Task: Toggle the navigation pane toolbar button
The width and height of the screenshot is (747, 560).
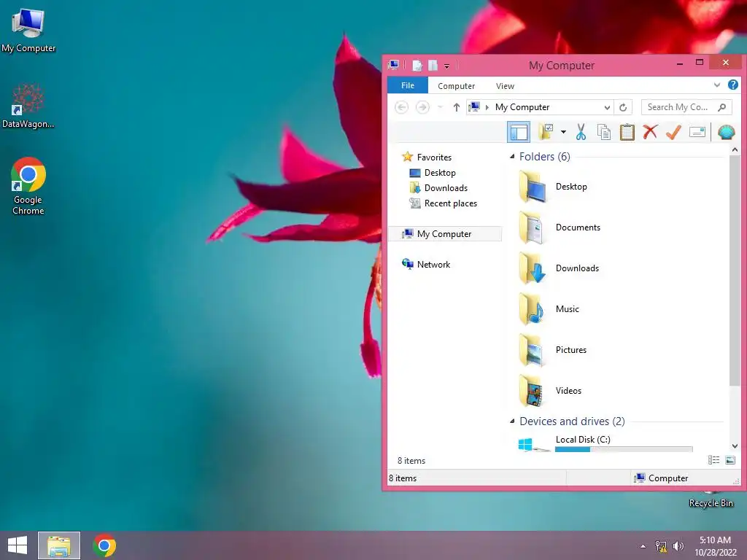Action: coord(519,132)
